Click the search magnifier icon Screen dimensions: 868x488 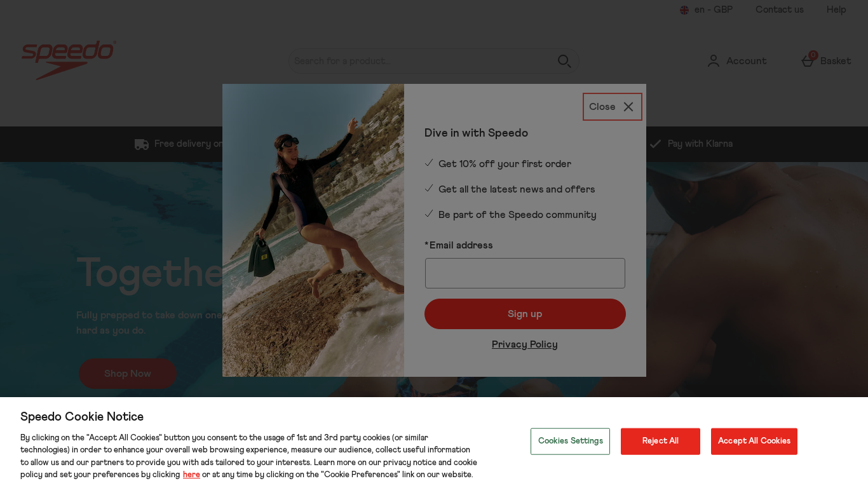pyautogui.click(x=564, y=61)
